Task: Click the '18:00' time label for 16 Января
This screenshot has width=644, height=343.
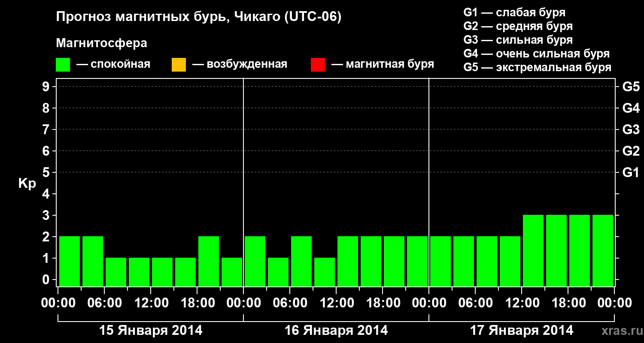Action: 383,303
